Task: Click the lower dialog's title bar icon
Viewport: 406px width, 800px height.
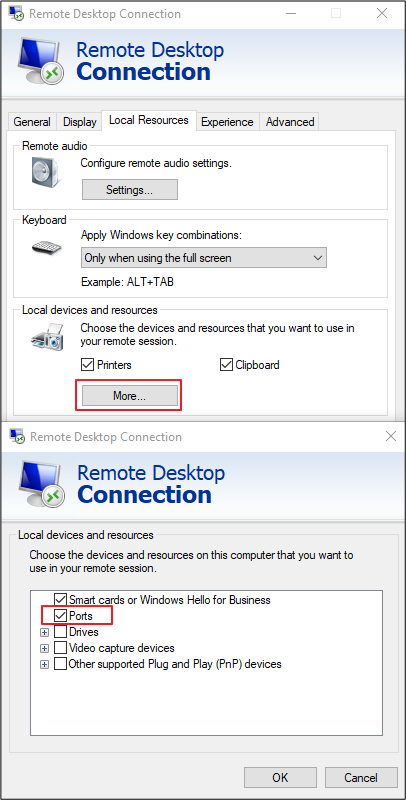Action: [x=17, y=436]
